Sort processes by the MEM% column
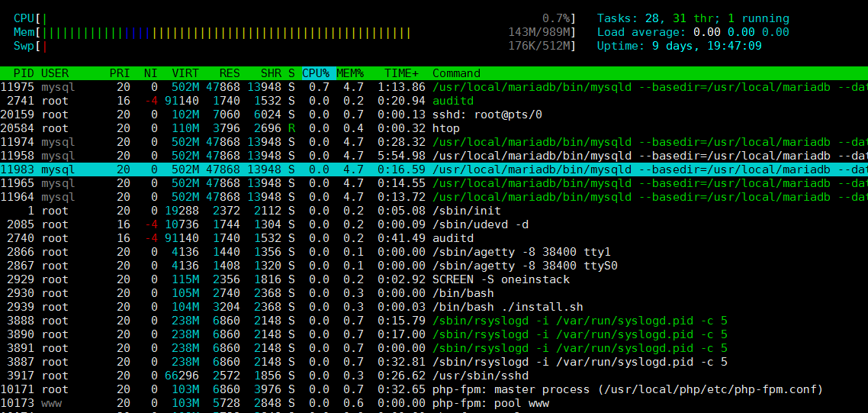 350,73
